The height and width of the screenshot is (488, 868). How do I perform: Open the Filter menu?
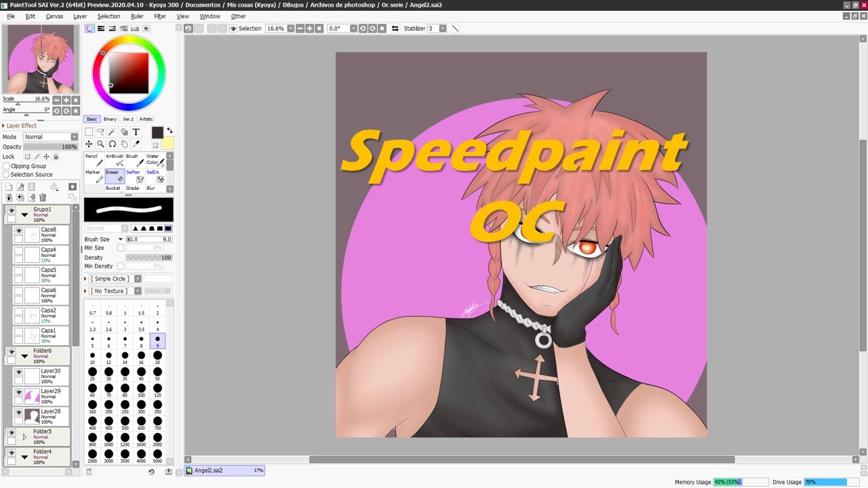pos(160,16)
